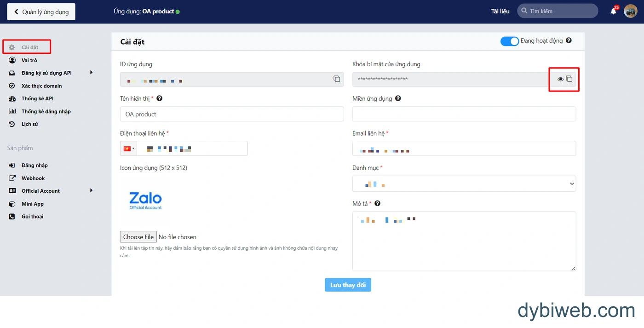Click help icon beside Tên hiển thị
The width and height of the screenshot is (644, 328).
[x=159, y=98]
